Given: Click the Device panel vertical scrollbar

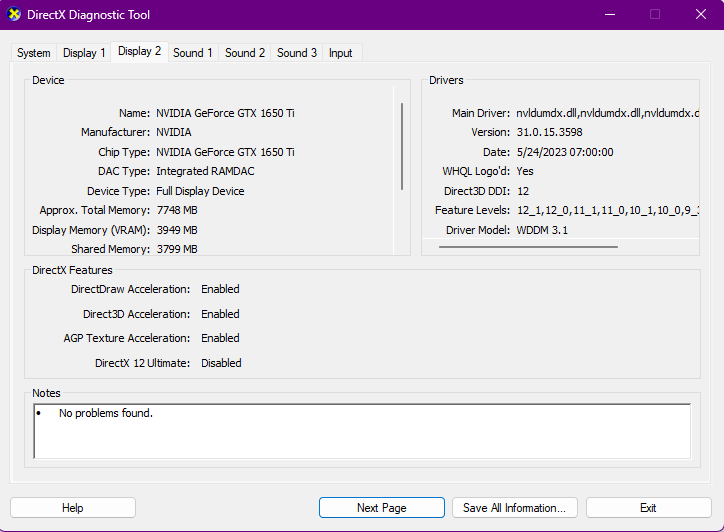Looking at the screenshot, I should (x=402, y=146).
